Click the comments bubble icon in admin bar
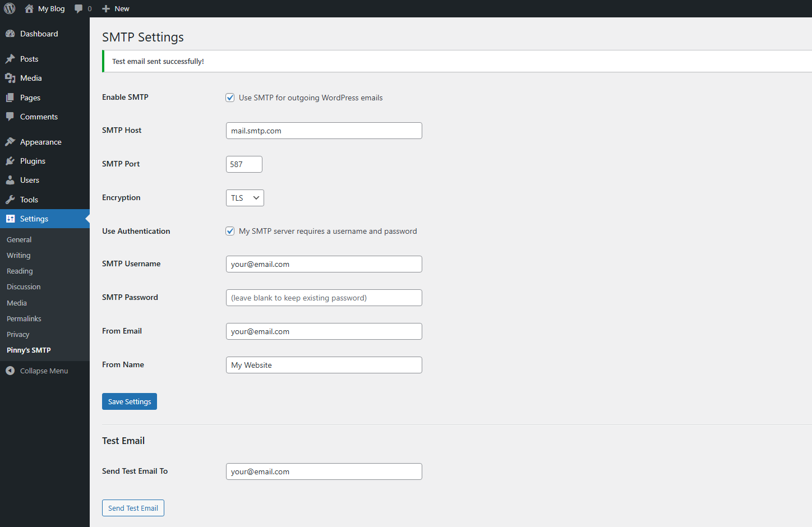The height and width of the screenshot is (527, 812). tap(79, 8)
